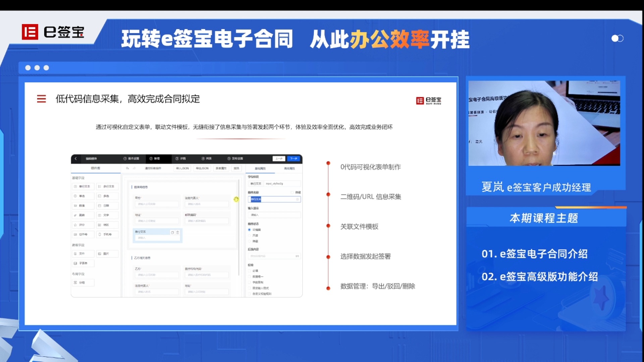644x362 pixels.
Task: Check the 必填 checkbox
Action: [x=249, y=270]
